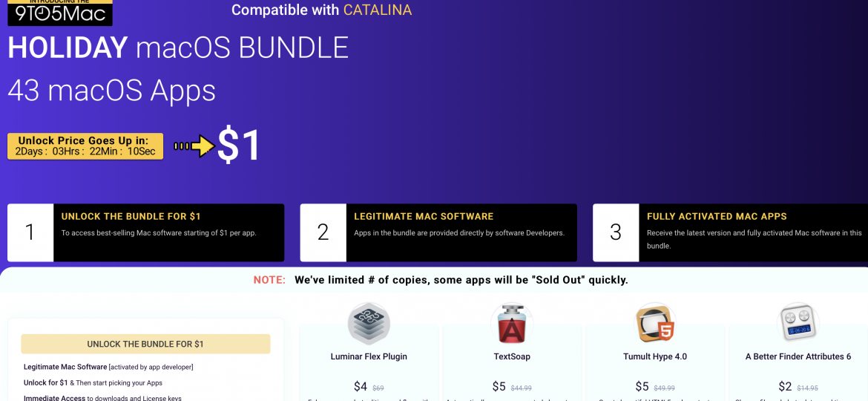Viewport: 868px width, 401px height.
Task: Click the 9to5Mac logo
Action: [x=59, y=13]
